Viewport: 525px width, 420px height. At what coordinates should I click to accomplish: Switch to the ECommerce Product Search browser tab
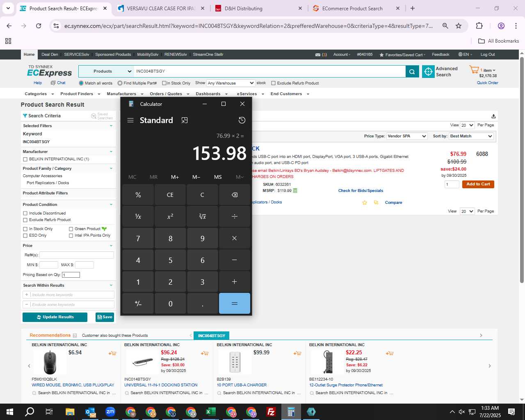[x=356, y=8]
